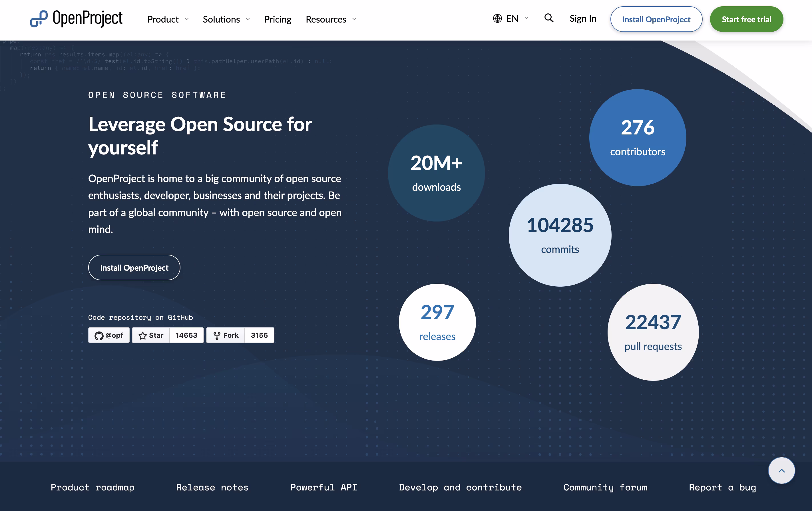The width and height of the screenshot is (812, 511).
Task: Click the GitHub Star button
Action: click(151, 335)
